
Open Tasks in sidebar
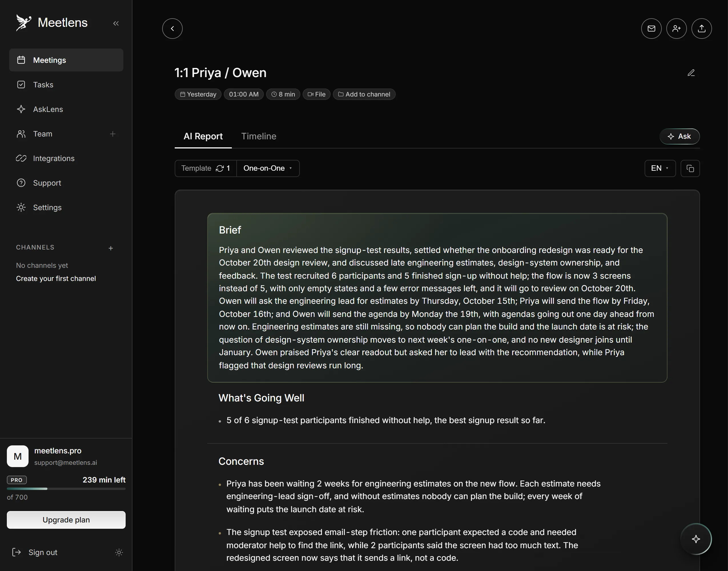pos(66,85)
